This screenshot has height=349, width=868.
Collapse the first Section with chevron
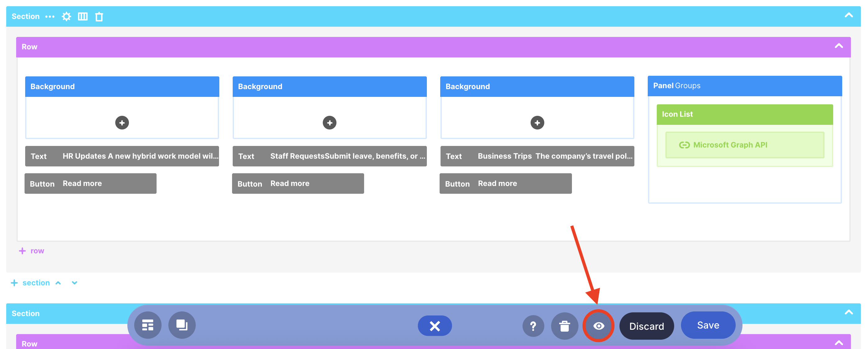coord(848,15)
